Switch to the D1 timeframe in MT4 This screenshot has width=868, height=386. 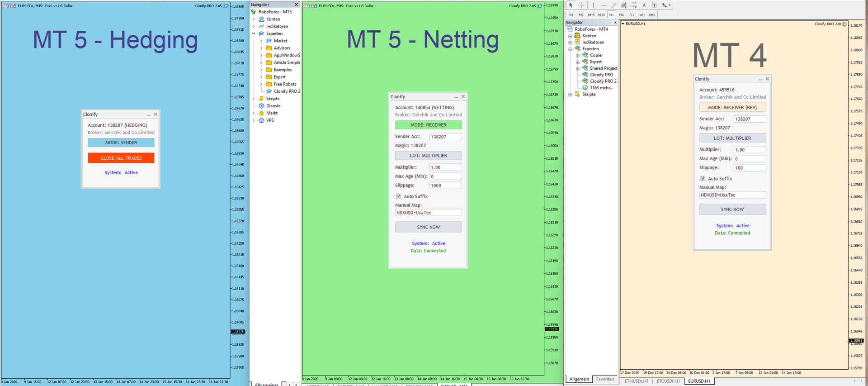[632, 15]
